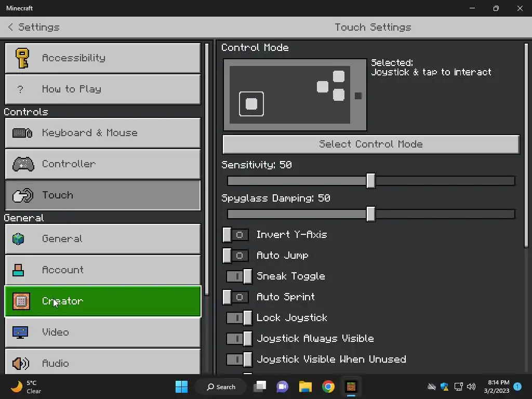Turn off Lock Joystick
The image size is (532, 399).
click(239, 318)
